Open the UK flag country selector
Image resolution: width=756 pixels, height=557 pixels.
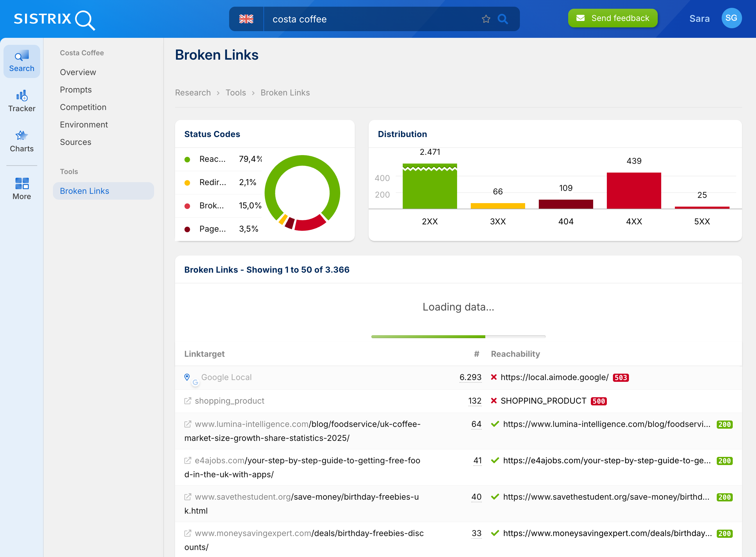click(246, 19)
